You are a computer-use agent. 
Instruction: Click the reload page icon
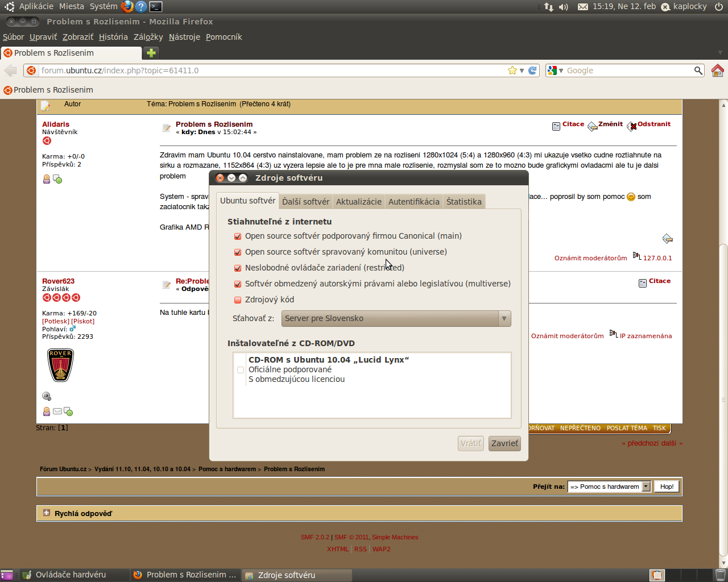click(532, 70)
